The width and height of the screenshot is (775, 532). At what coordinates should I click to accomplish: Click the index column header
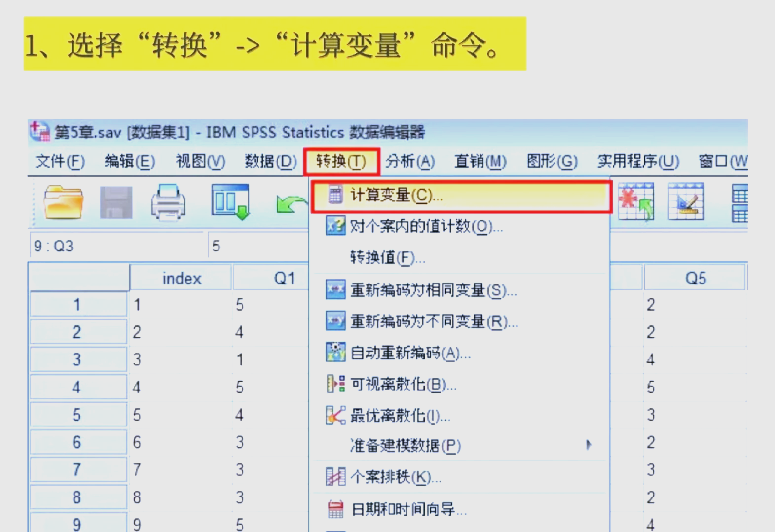click(181, 278)
